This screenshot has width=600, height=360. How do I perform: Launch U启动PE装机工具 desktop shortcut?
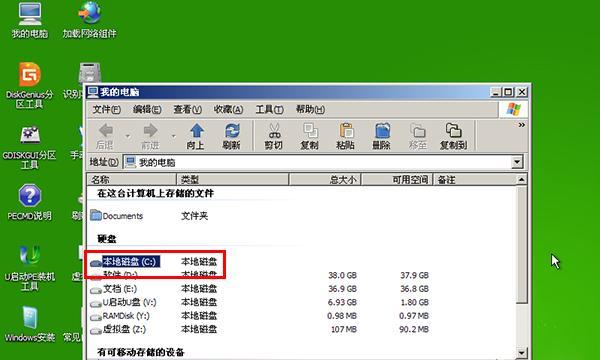[x=29, y=267]
